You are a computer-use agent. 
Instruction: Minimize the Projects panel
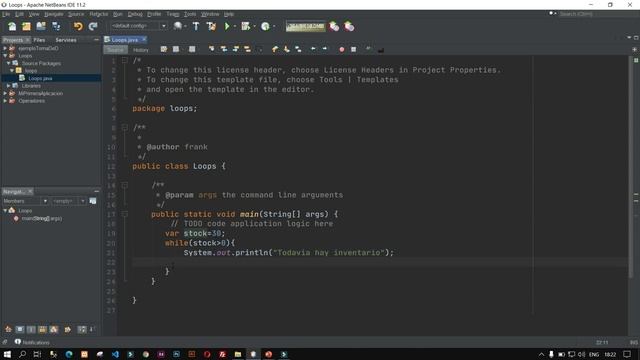pos(96,40)
